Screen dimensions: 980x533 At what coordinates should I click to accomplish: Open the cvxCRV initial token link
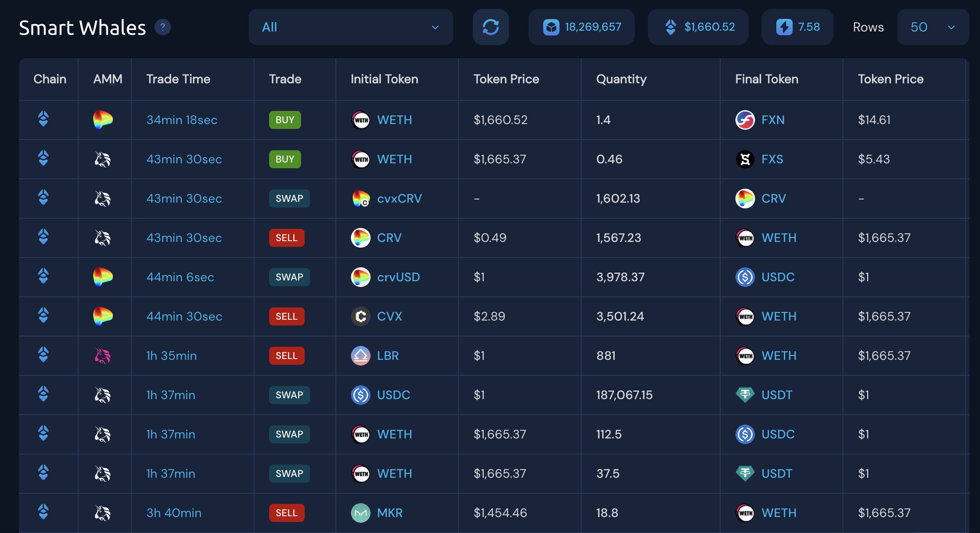tap(399, 199)
